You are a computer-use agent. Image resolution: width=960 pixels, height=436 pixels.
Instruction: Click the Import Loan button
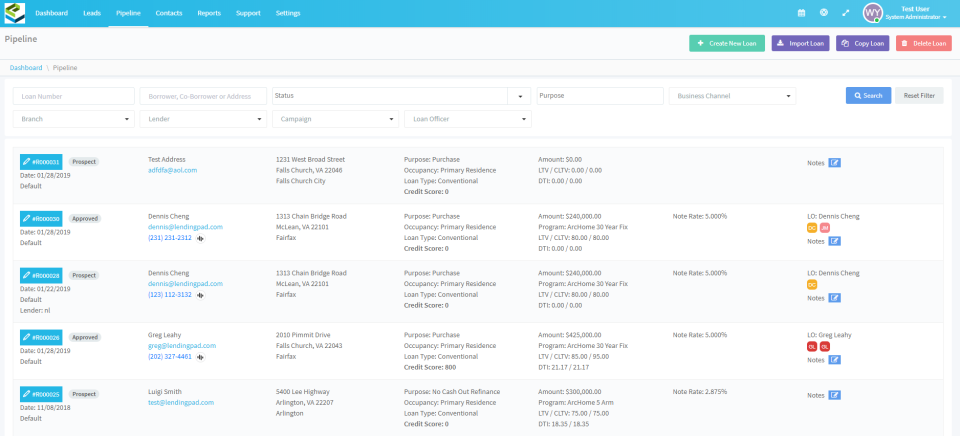click(x=800, y=43)
